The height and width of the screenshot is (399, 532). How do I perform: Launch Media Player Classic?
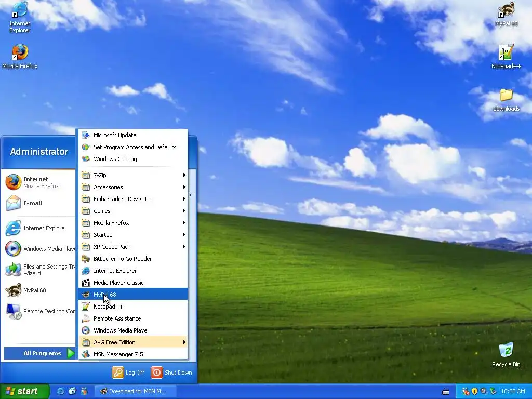click(133, 283)
